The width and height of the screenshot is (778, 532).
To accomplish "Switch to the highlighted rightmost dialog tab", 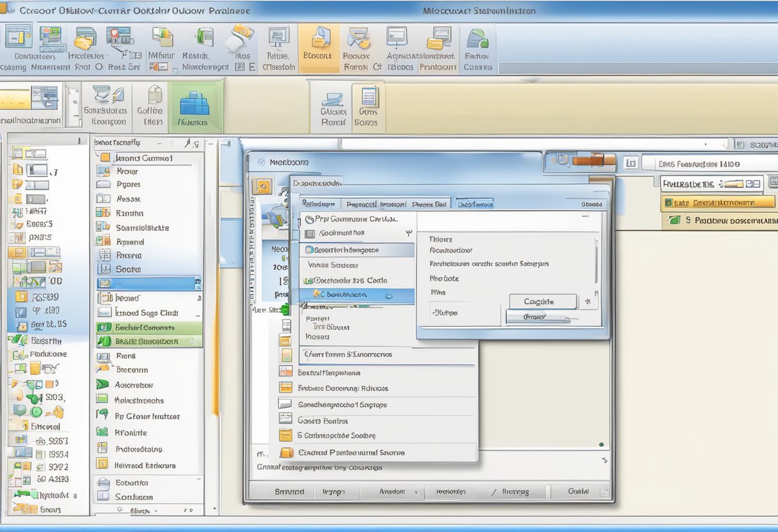I will (x=475, y=203).
